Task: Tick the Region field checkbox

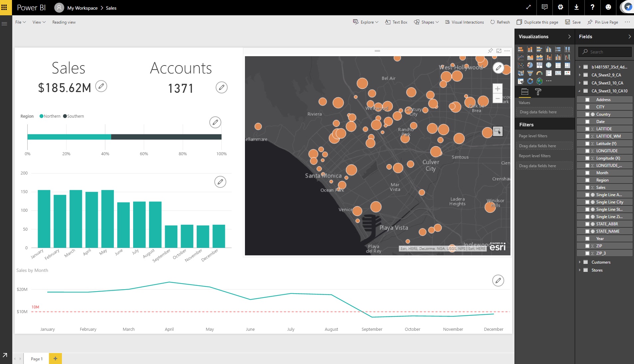Action: coord(587,180)
